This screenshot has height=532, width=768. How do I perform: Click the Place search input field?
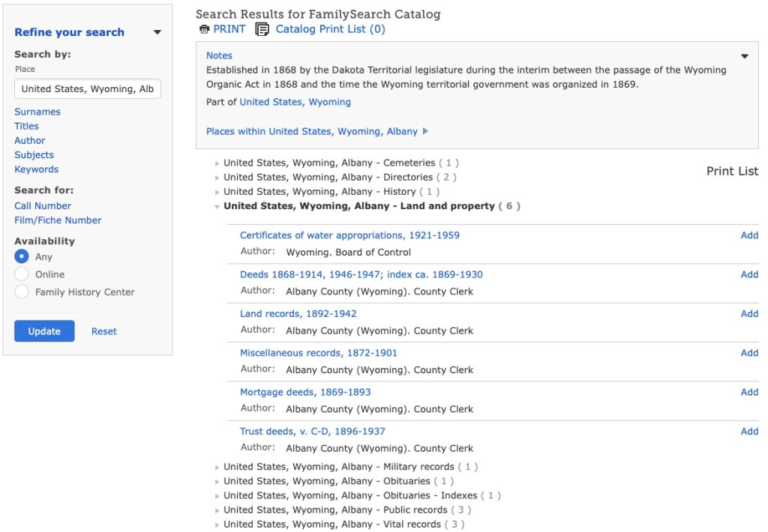(87, 88)
